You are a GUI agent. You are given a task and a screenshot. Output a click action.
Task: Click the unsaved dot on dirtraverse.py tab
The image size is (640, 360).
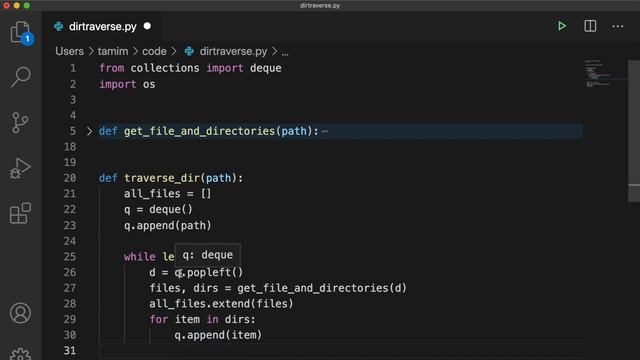pos(147,26)
